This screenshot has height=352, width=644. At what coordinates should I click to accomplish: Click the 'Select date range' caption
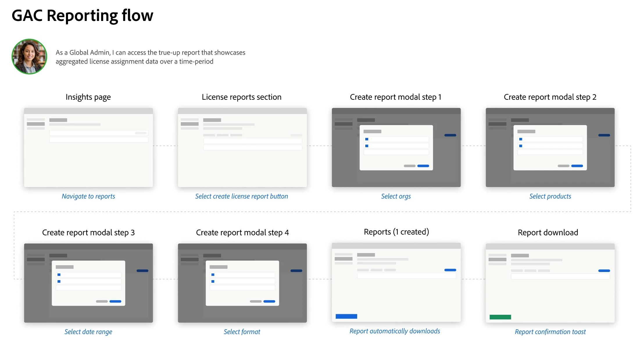88,332
